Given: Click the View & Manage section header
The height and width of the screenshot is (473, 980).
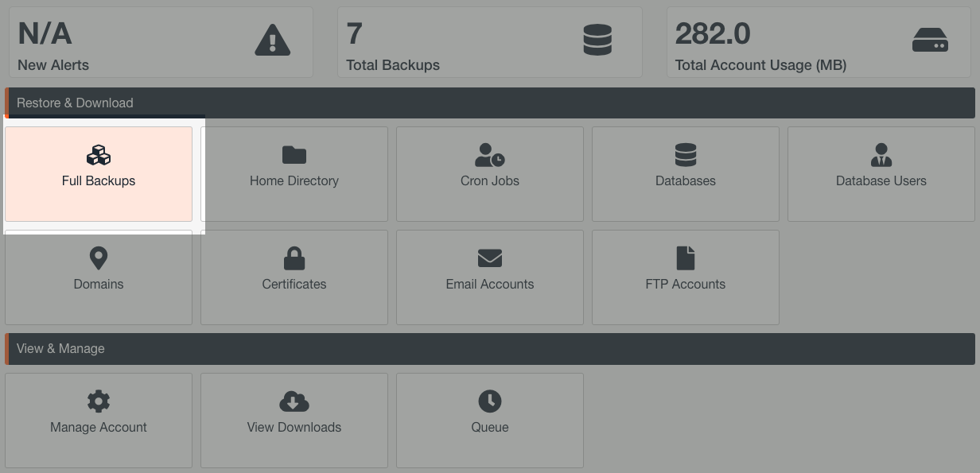Looking at the screenshot, I should point(489,349).
